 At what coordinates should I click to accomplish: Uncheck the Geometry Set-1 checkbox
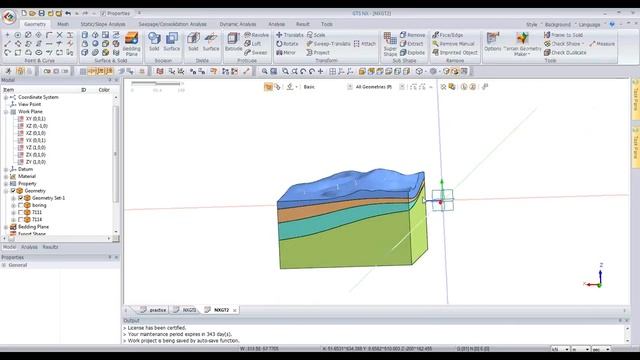point(20,198)
